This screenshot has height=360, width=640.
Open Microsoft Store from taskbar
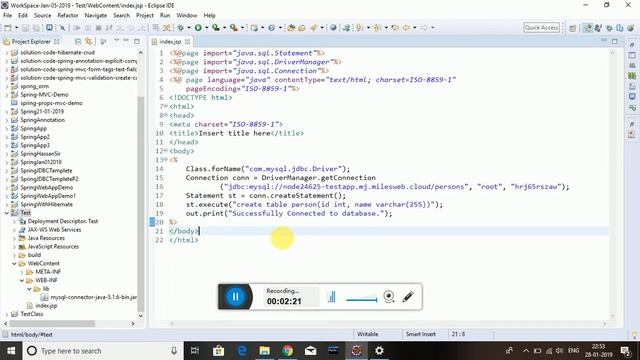point(218,351)
